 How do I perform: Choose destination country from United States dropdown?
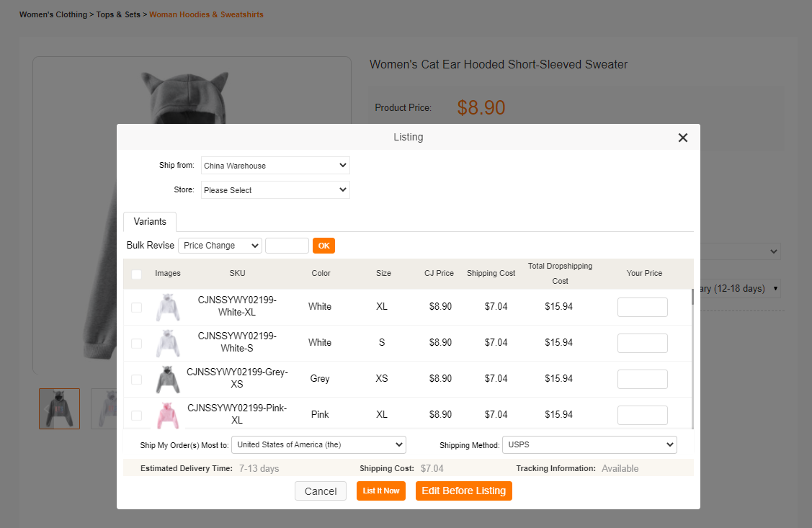(x=319, y=445)
